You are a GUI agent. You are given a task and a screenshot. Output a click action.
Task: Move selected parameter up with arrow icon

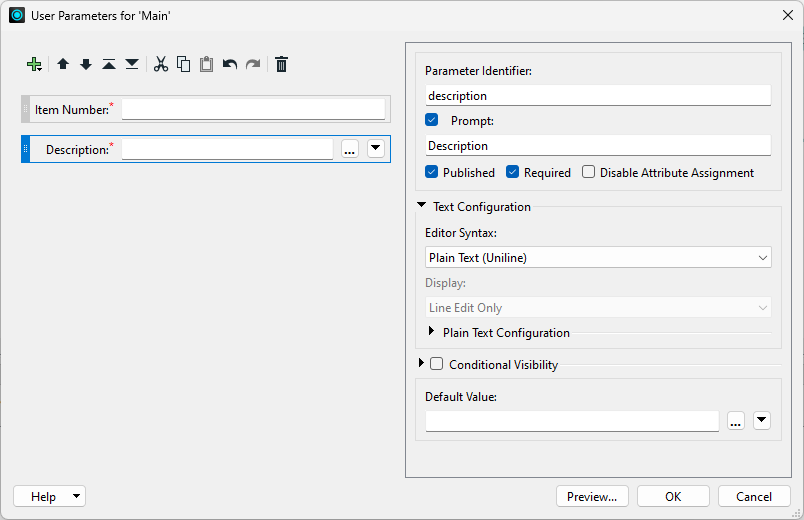pyautogui.click(x=63, y=64)
